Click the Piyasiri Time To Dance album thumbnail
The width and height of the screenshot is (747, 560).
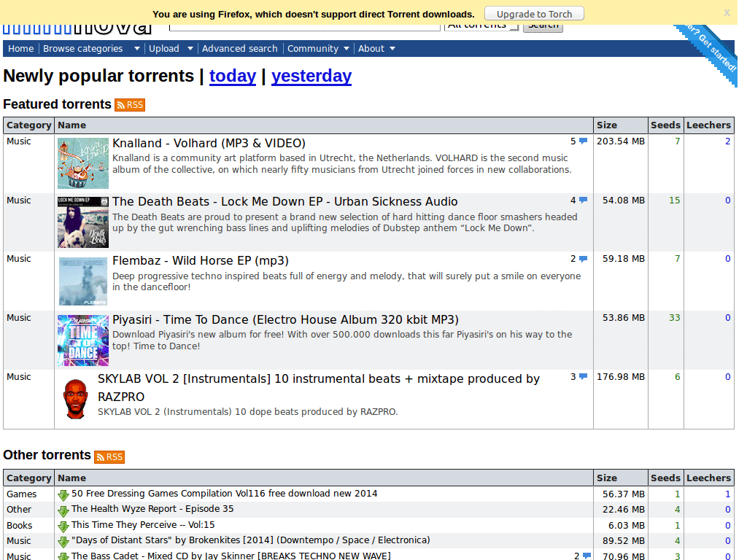[x=83, y=341]
